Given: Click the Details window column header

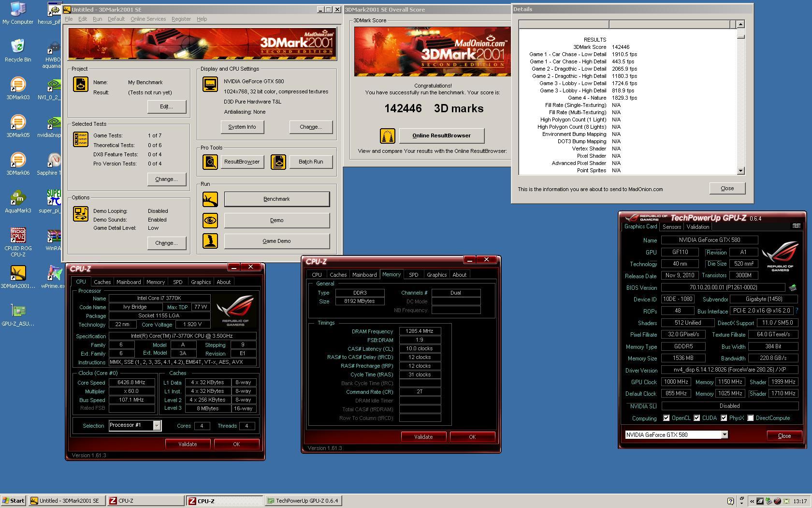Looking at the screenshot, I should click(627, 24).
